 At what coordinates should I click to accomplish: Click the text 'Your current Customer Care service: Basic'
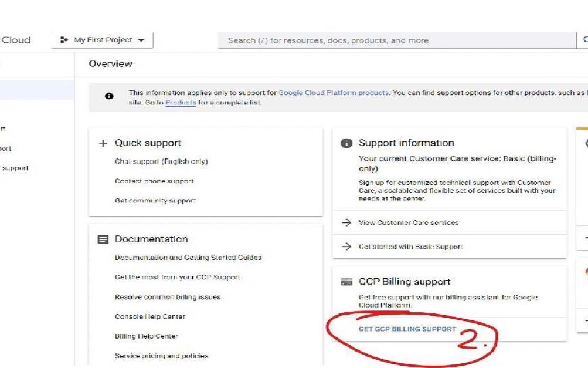442,159
